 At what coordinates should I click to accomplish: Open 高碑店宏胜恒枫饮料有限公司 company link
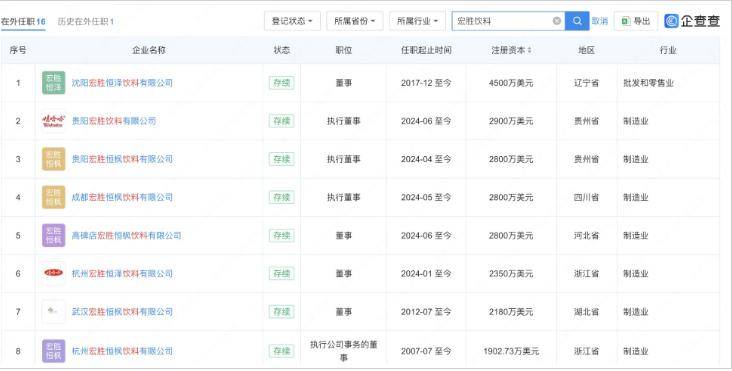[x=127, y=236]
